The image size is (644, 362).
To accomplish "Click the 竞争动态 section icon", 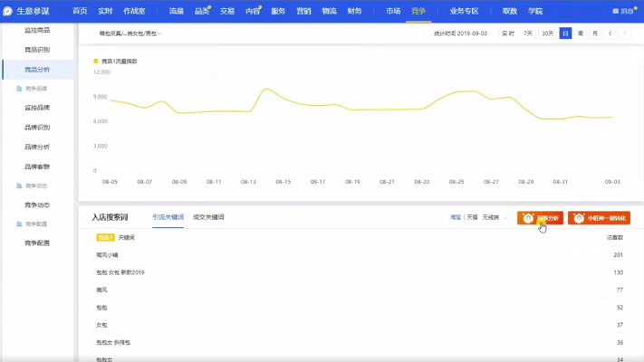I will 19,186.
